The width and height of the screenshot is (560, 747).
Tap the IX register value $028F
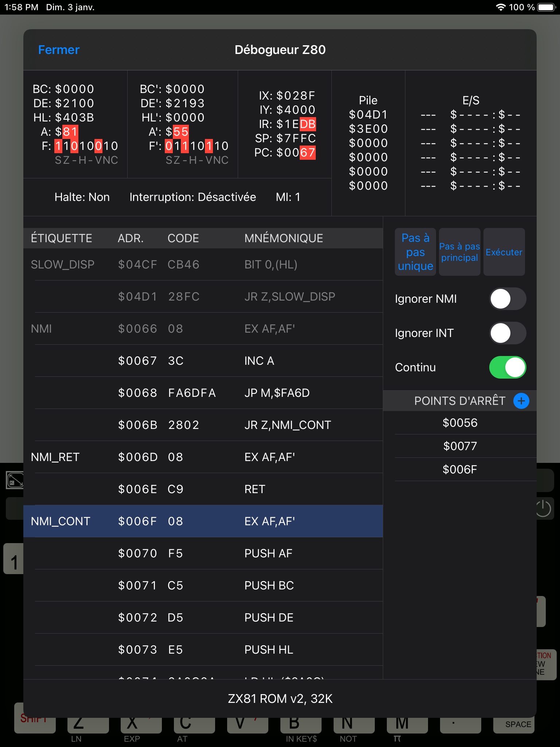click(296, 96)
